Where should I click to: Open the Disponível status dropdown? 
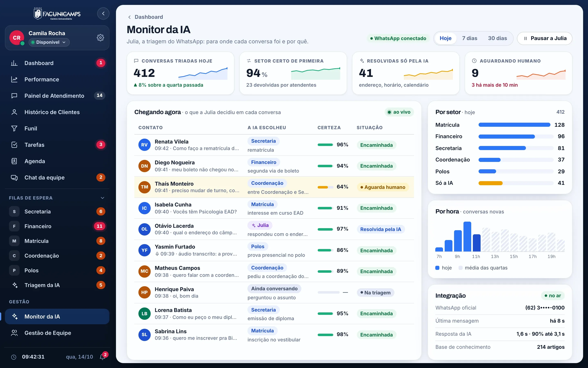(x=49, y=42)
